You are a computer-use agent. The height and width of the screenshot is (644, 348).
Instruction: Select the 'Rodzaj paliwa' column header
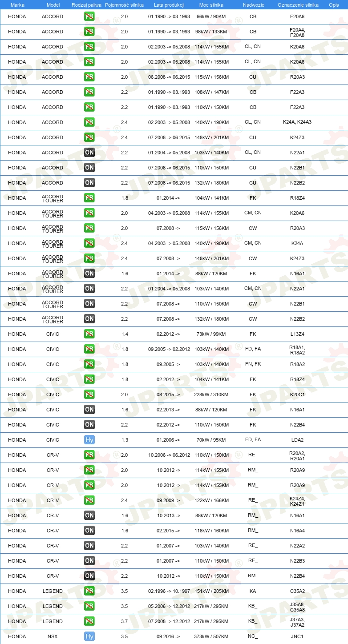pyautogui.click(x=87, y=5)
